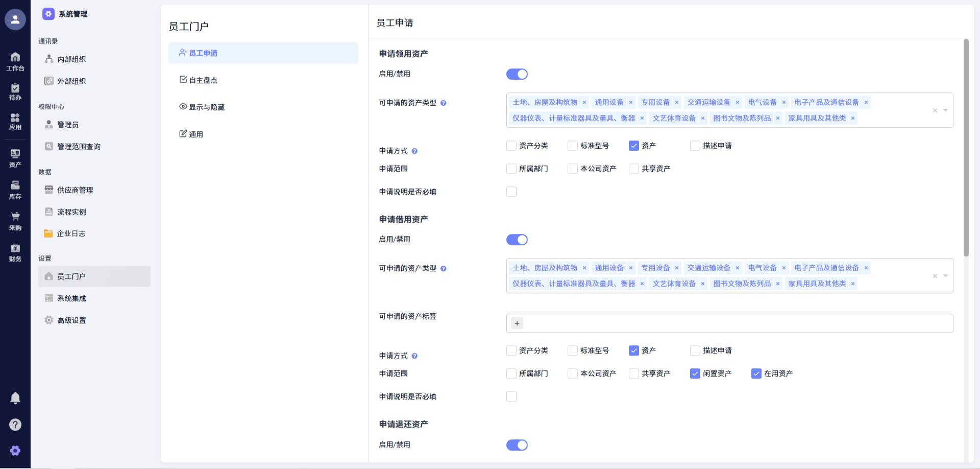Remove 图书文物及陈列品 tag in 申请借用
The width and height of the screenshot is (980, 469).
(778, 284)
